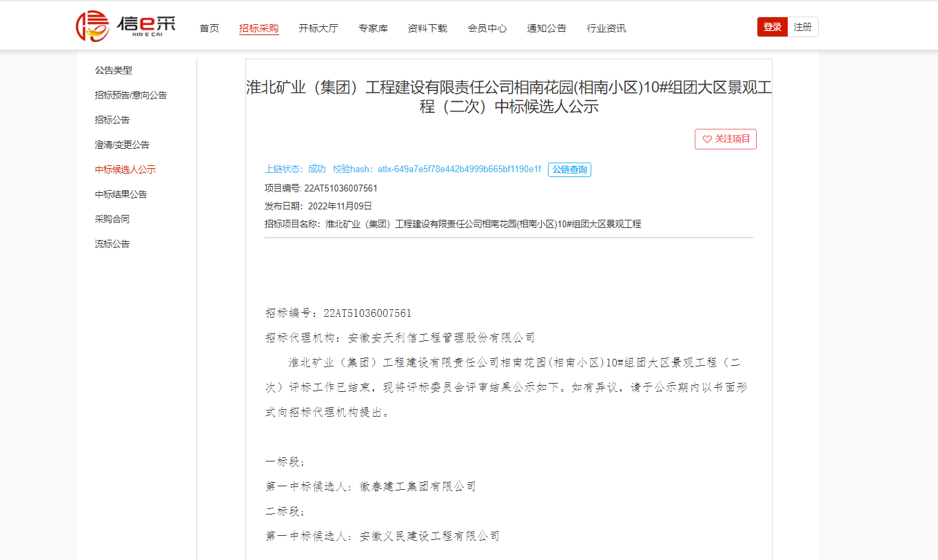Open the 首页 nav item

pos(210,28)
